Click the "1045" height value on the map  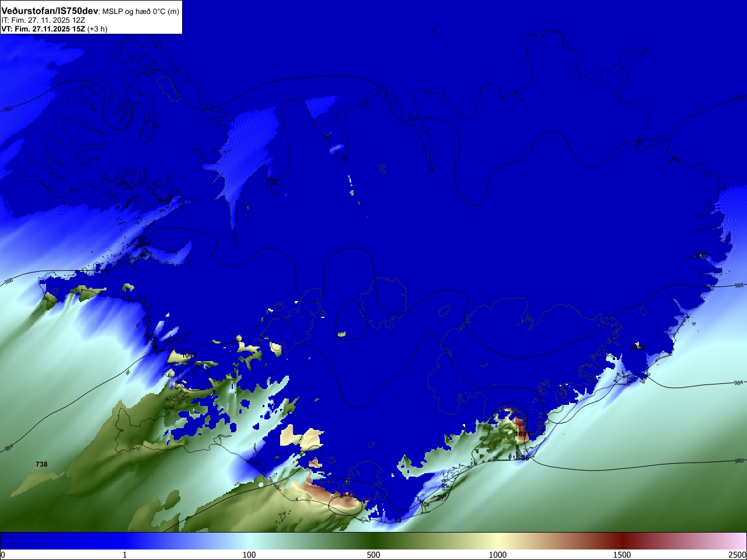[188, 355]
